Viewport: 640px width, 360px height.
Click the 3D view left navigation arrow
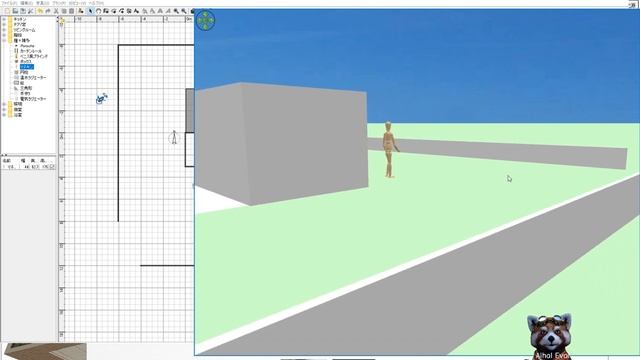(200, 20)
